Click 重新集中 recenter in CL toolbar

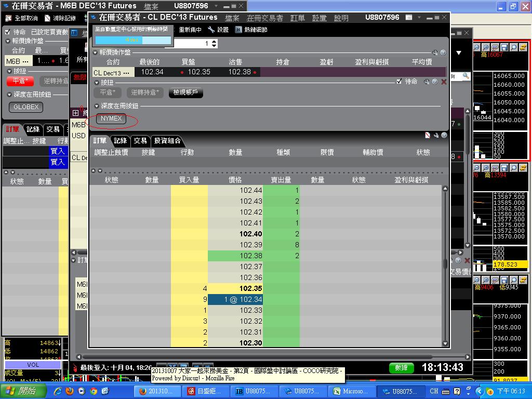tap(190, 30)
